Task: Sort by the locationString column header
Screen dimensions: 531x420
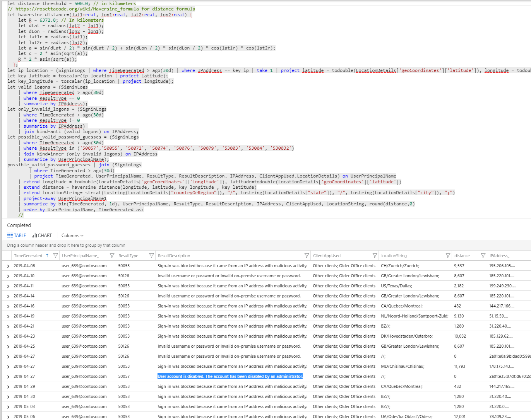Action: (394, 256)
